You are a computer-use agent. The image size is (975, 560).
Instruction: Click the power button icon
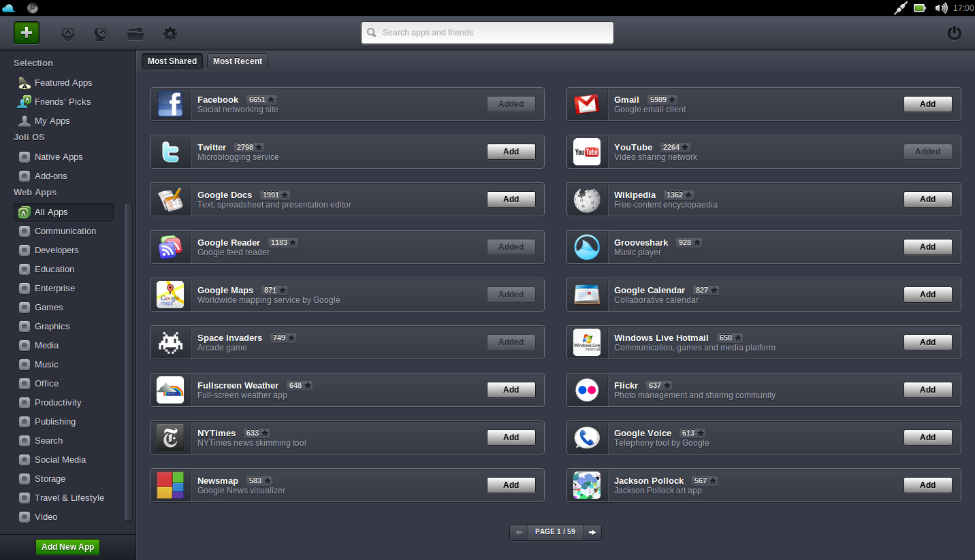click(x=955, y=33)
